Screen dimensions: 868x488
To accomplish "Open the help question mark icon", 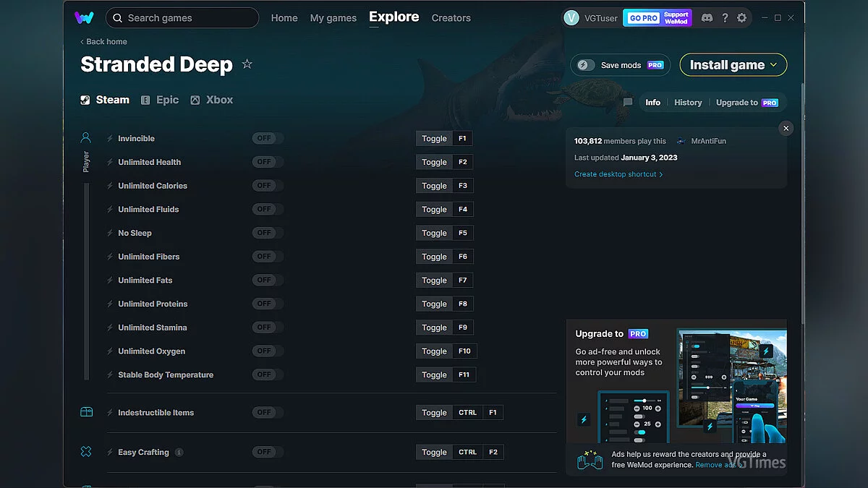I will (725, 17).
